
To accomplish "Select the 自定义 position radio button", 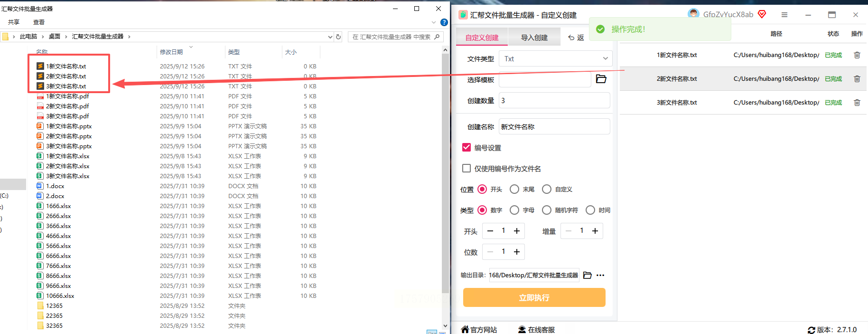I will (x=547, y=189).
